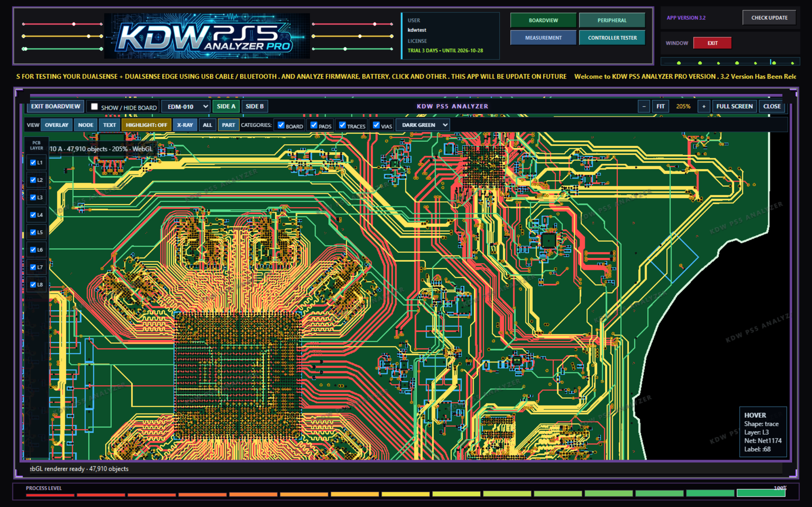Screen dimensions: 812x507
Task: Open the BOARDVIEW module
Action: pyautogui.click(x=543, y=20)
